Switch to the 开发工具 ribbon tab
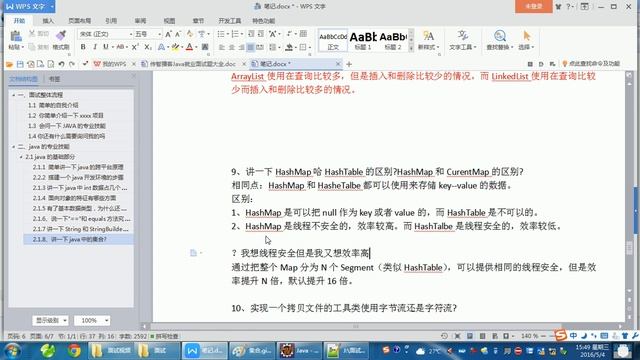 (229, 21)
